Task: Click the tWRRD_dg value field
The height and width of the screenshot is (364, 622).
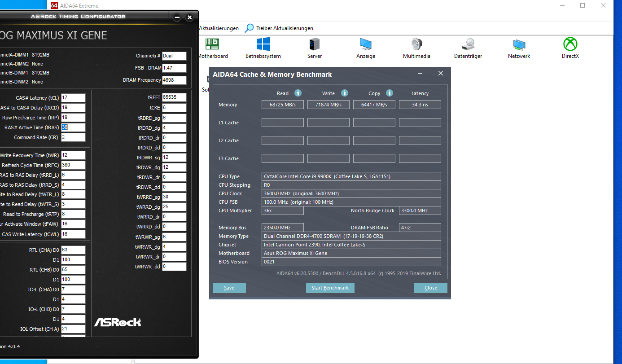Action: pyautogui.click(x=174, y=207)
